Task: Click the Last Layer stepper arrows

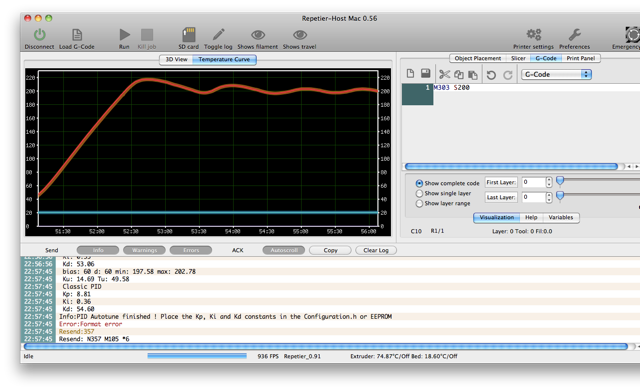Action: tap(549, 198)
